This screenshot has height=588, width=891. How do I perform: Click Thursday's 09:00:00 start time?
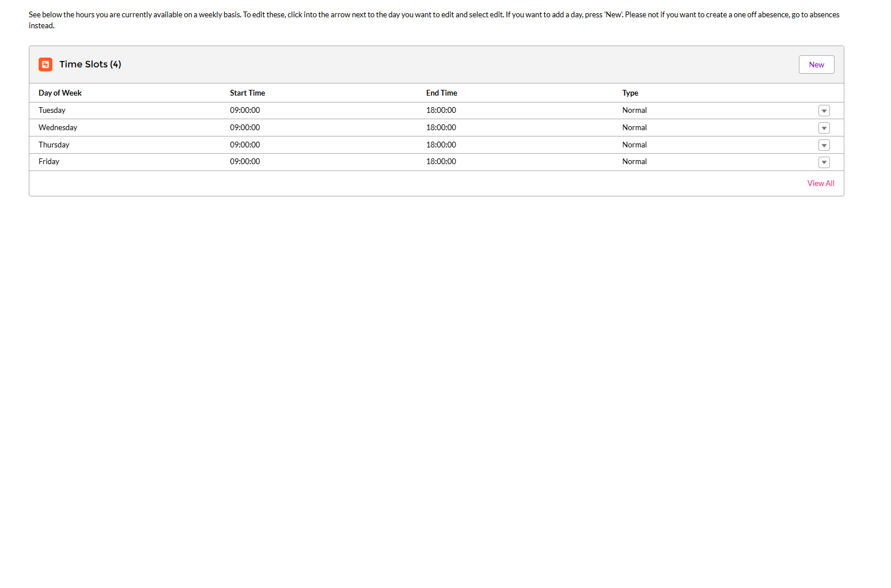point(244,145)
